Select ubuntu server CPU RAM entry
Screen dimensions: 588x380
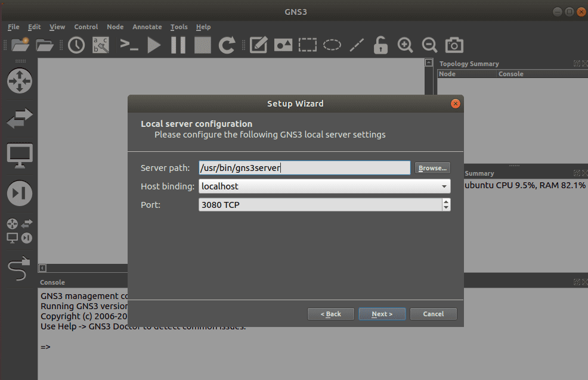(x=525, y=185)
